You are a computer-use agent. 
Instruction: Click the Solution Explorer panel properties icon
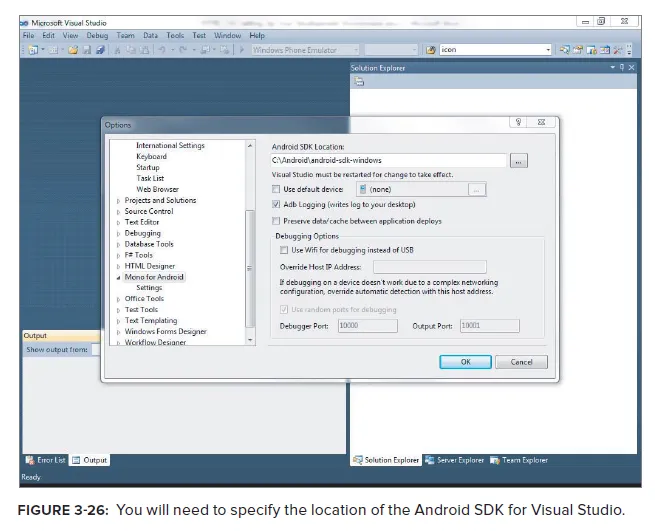click(x=359, y=81)
